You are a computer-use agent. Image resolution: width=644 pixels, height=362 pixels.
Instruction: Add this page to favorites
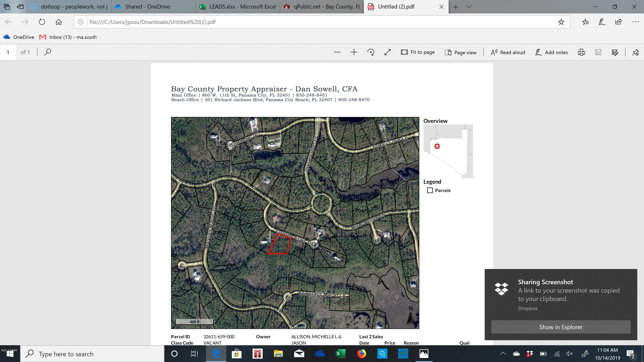click(562, 22)
